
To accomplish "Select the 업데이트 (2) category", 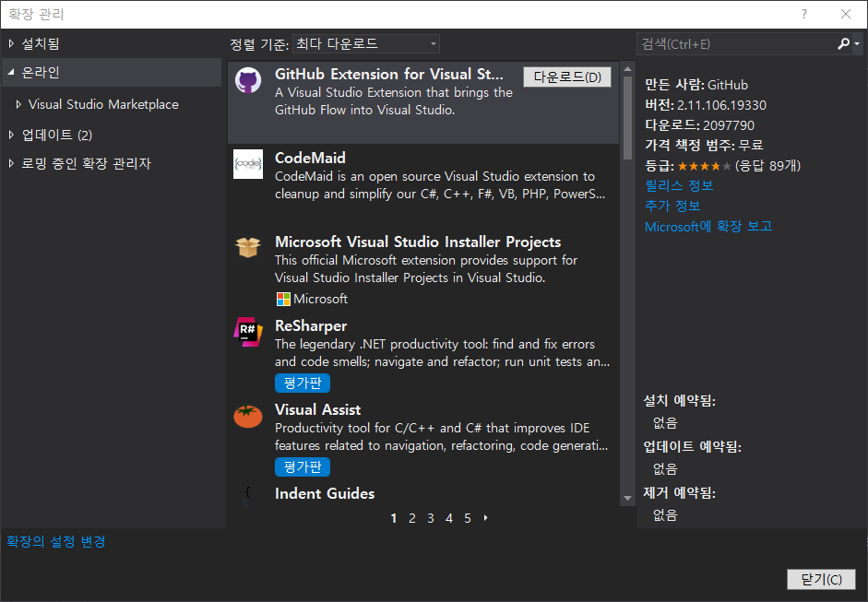I will 57,135.
